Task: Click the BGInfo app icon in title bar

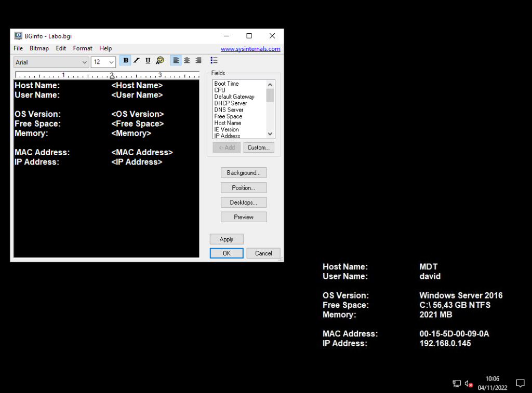Action: point(18,36)
